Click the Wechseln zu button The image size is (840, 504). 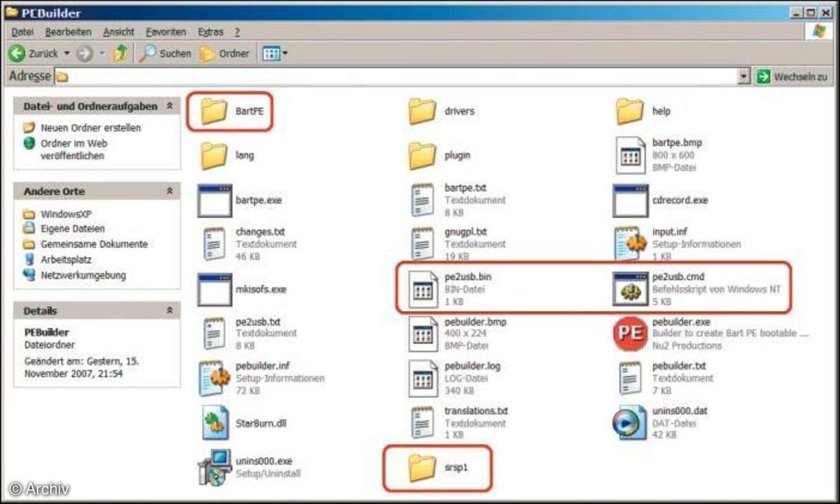(x=792, y=76)
